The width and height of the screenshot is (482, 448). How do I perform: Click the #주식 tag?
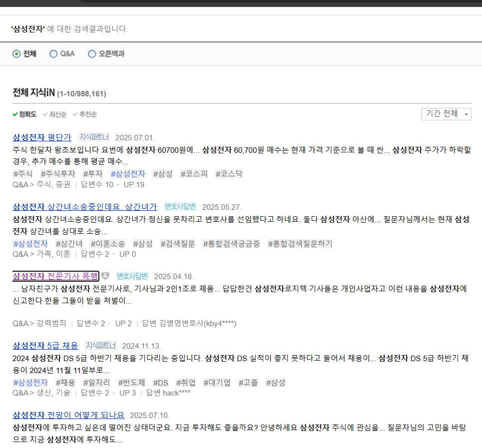23,174
